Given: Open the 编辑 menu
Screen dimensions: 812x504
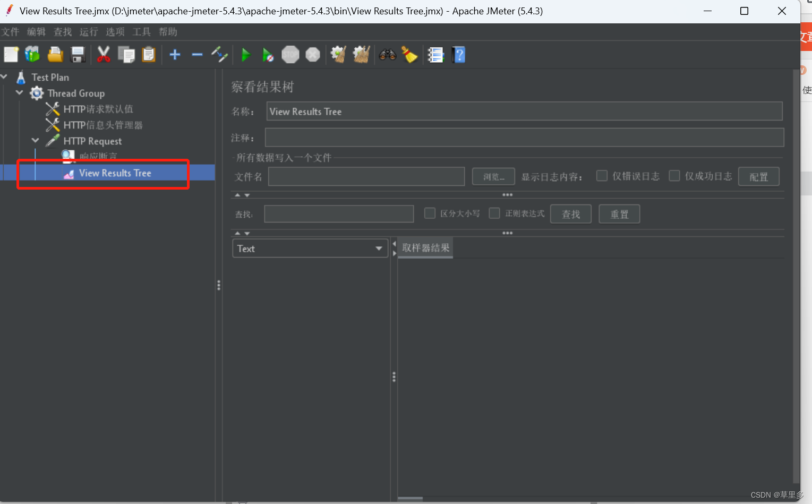Looking at the screenshot, I should (37, 32).
